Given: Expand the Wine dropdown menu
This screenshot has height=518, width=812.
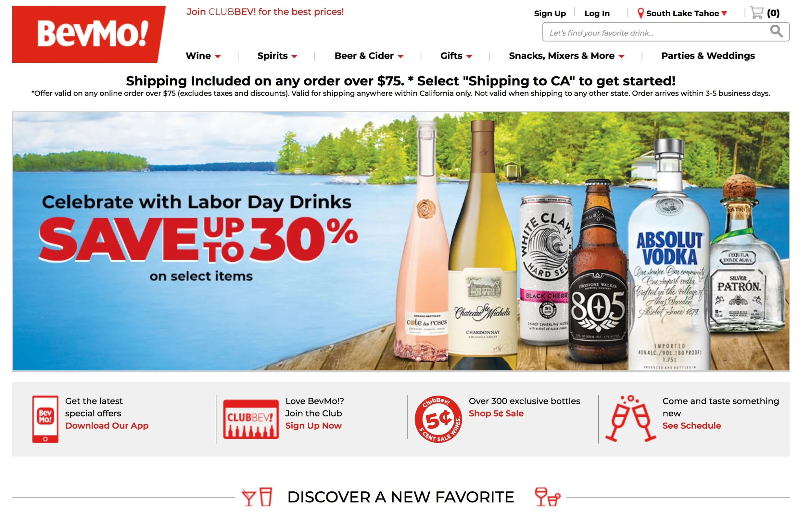Looking at the screenshot, I should pos(203,55).
